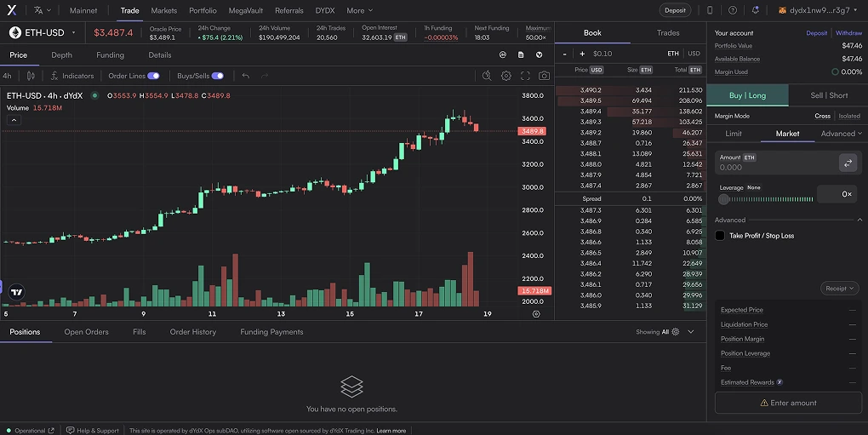Select the Market order type

[x=787, y=134]
